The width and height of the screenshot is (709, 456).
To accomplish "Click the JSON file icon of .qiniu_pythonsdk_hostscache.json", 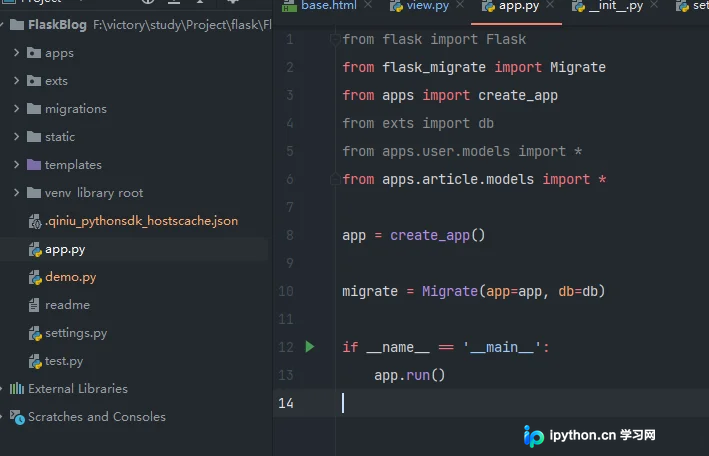I will [35, 221].
